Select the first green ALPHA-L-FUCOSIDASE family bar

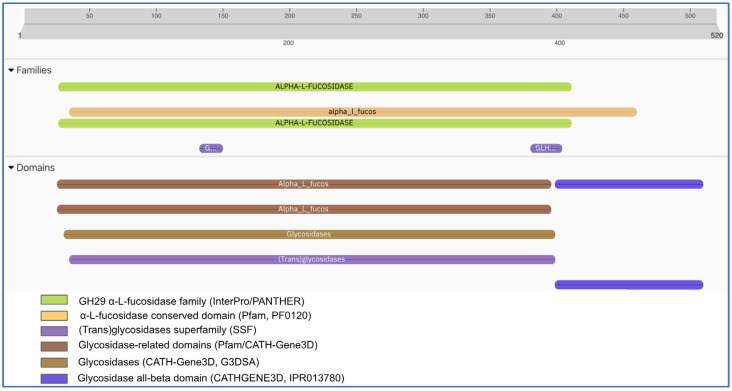point(315,87)
